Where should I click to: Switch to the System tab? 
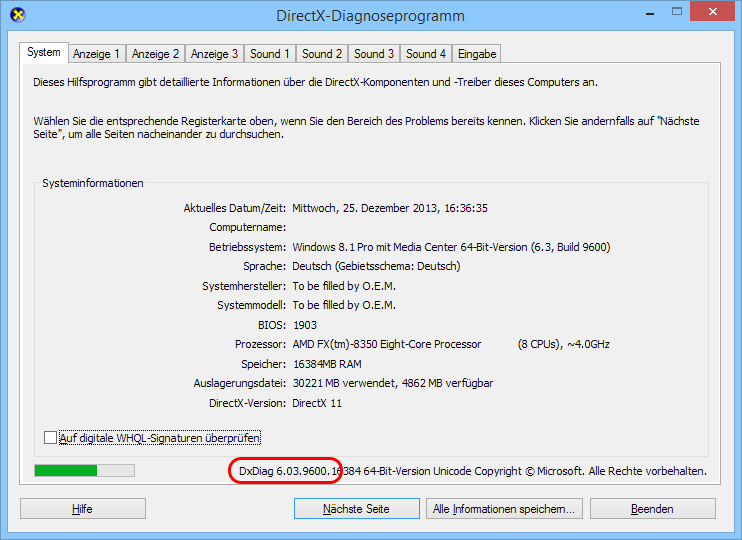tap(44, 52)
